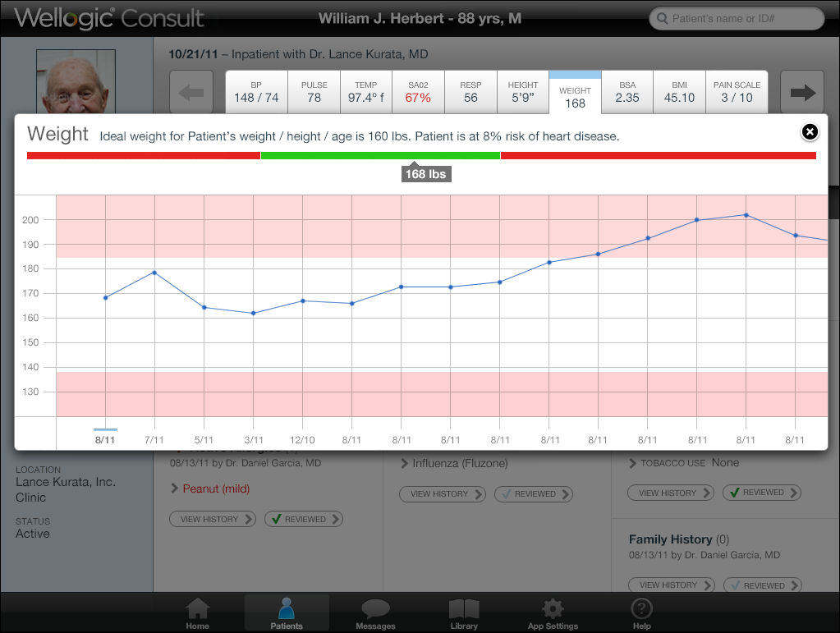Screen dimensions: 840x633
Task: Select the PAIN SCALE 3 / 10 tab
Action: [737, 92]
